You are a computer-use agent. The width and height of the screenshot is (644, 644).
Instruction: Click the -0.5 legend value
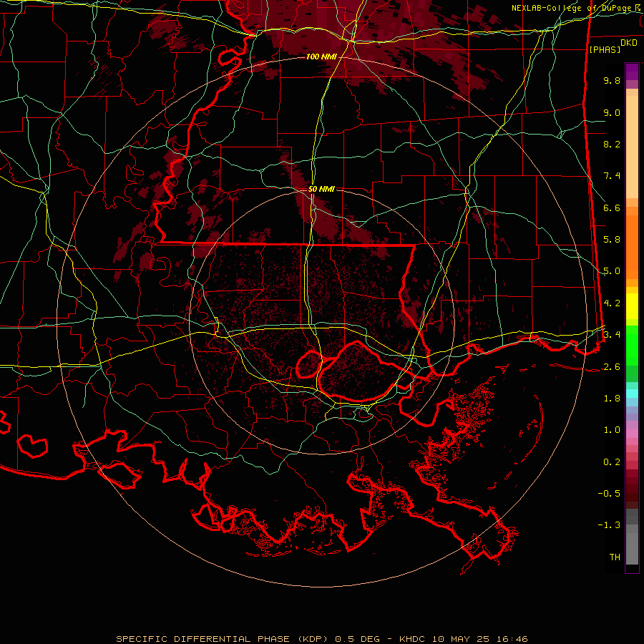click(609, 494)
